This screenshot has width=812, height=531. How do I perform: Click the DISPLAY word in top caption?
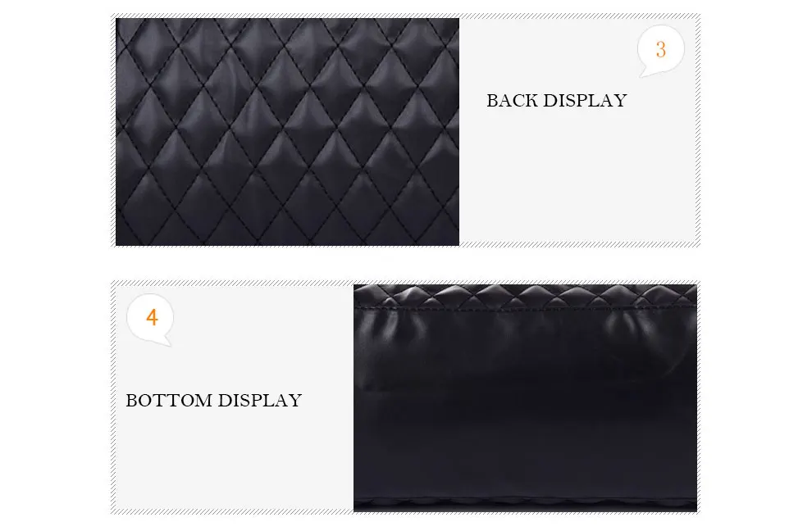click(585, 101)
